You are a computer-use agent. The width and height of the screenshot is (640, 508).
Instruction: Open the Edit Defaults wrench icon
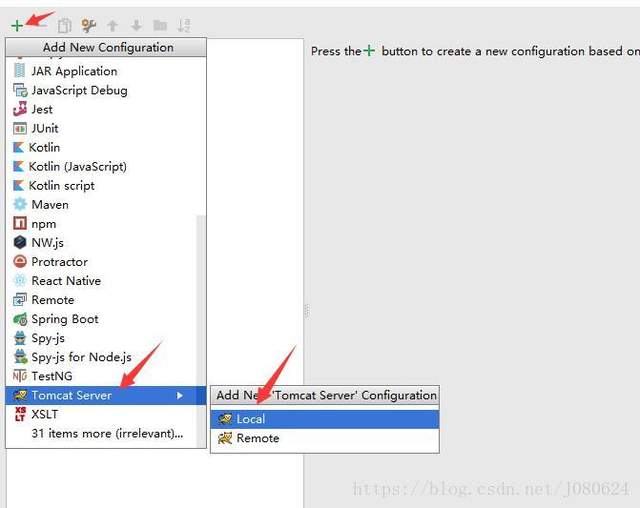88,26
